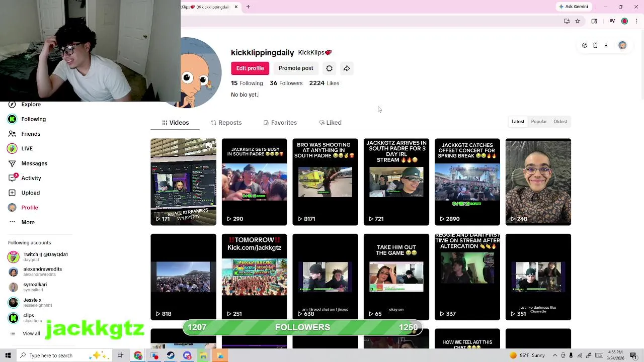Open JackGTZ Gets Busy in South Padre video
The height and width of the screenshot is (362, 644).
(x=254, y=182)
